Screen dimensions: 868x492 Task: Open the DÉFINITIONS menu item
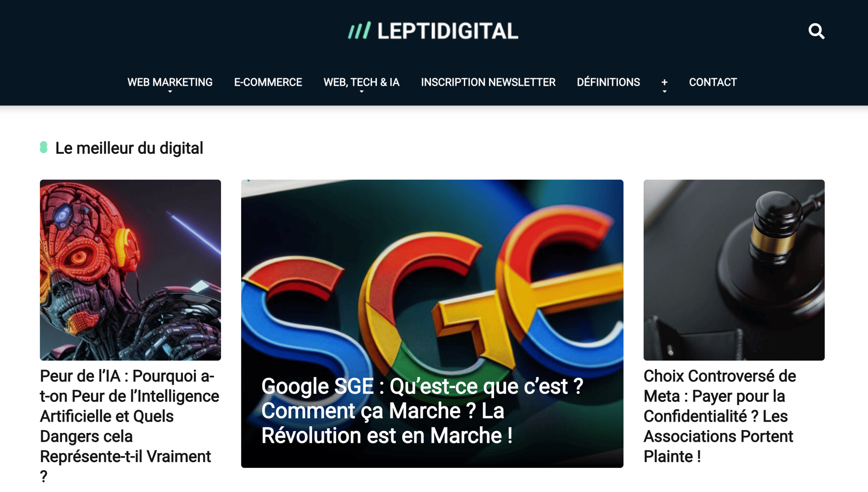(608, 82)
